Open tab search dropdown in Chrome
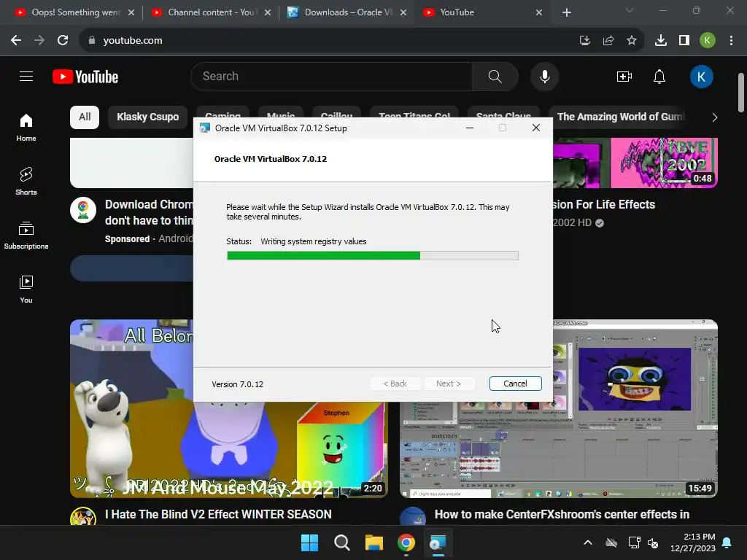This screenshot has width=747, height=560. tap(630, 10)
